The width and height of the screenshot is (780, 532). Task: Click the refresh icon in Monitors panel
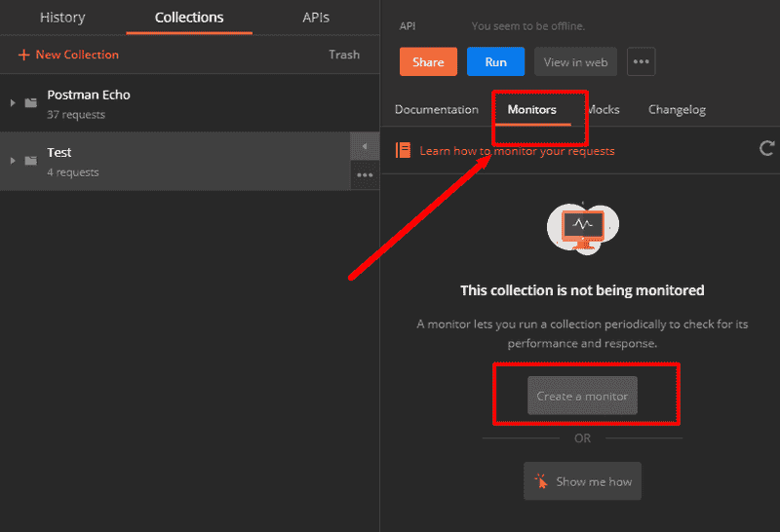767,149
